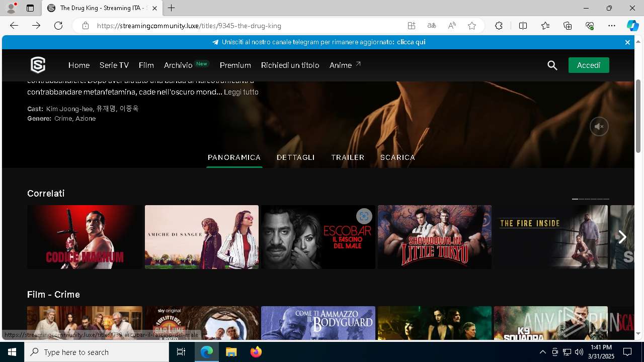Close the Telegram announcement banner
The width and height of the screenshot is (644, 362).
point(627,42)
